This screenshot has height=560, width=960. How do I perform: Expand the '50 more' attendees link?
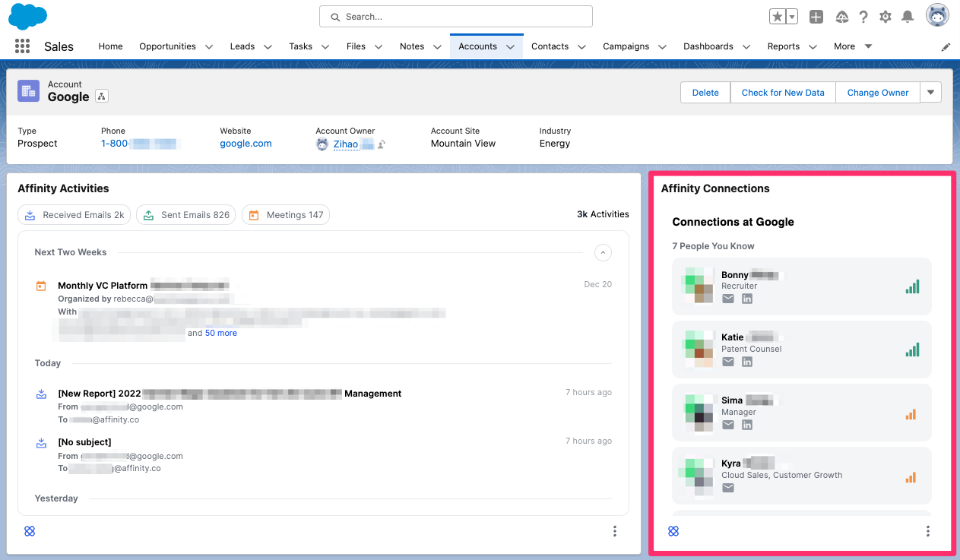click(x=221, y=333)
